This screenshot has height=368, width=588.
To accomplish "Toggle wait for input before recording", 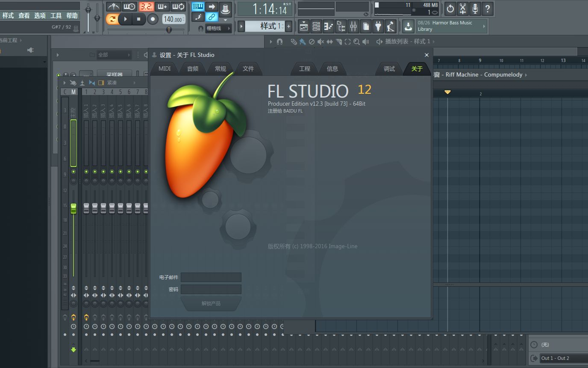I will pyautogui.click(x=129, y=6).
